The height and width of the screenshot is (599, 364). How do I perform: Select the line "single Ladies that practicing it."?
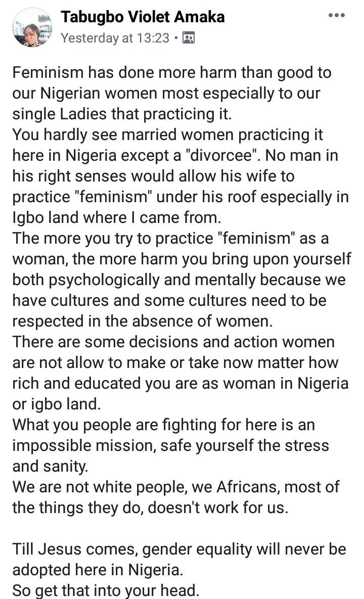click(x=121, y=114)
